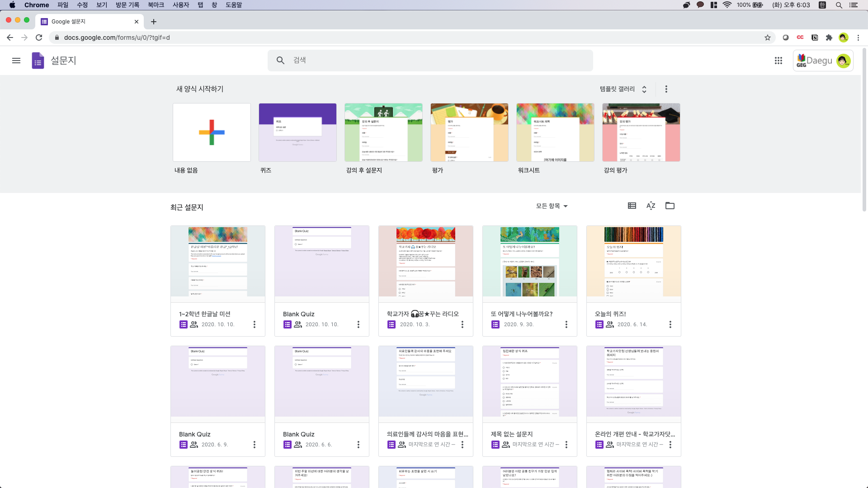
Task: Select the 퀴즈 quiz template thumbnail
Action: pyautogui.click(x=297, y=132)
